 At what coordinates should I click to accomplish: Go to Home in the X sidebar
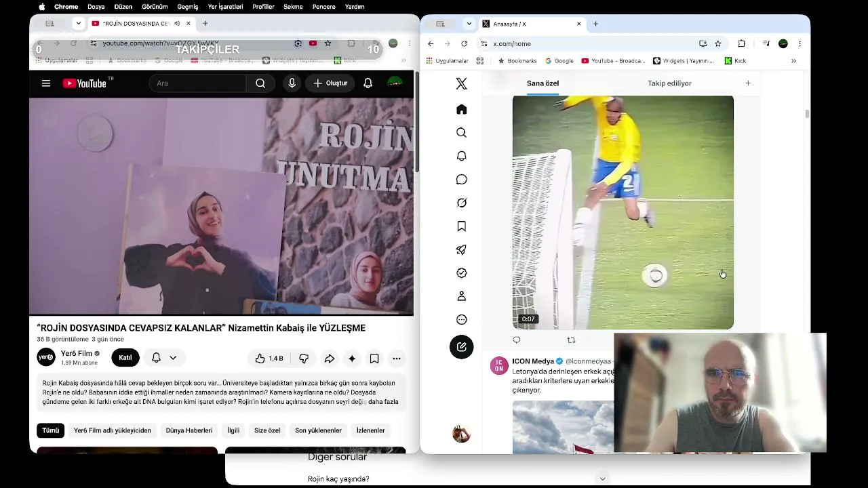click(461, 110)
